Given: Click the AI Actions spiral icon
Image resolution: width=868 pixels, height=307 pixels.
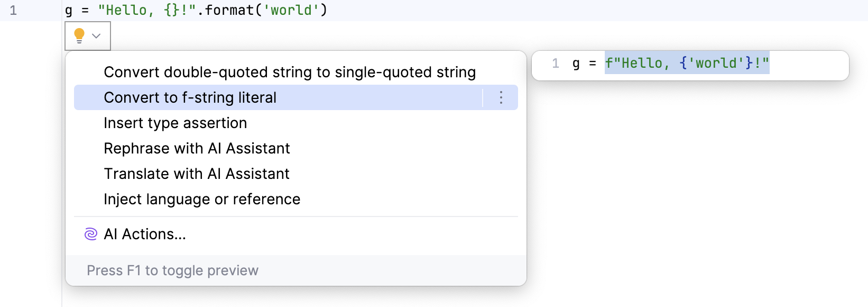Looking at the screenshot, I should [x=91, y=234].
